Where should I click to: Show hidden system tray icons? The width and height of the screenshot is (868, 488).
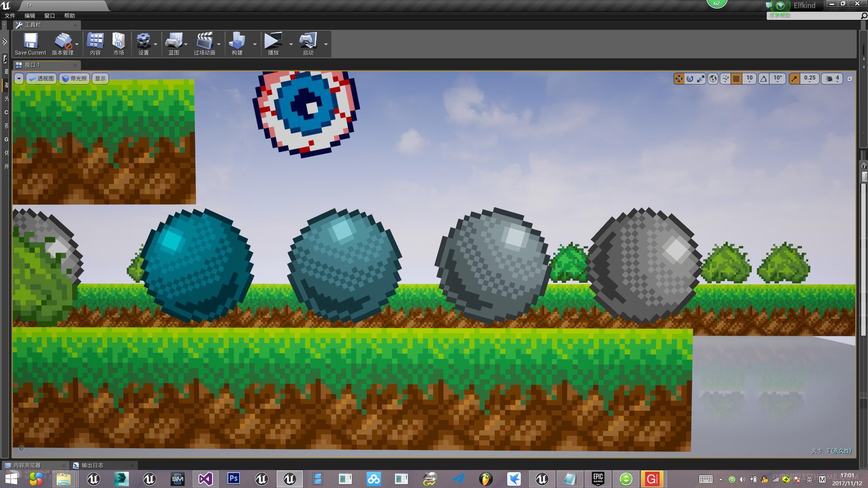[721, 479]
